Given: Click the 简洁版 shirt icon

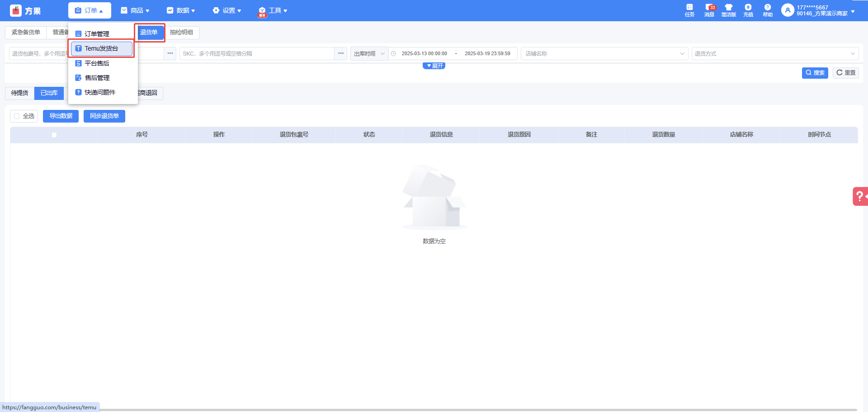Looking at the screenshot, I should 728,8.
